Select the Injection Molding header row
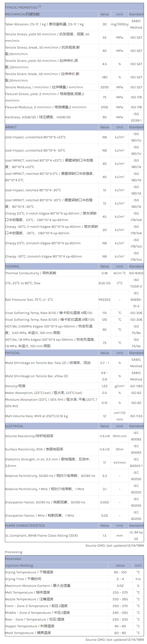Image resolution: width=147 pixels, height=644 pixels. point(19,565)
